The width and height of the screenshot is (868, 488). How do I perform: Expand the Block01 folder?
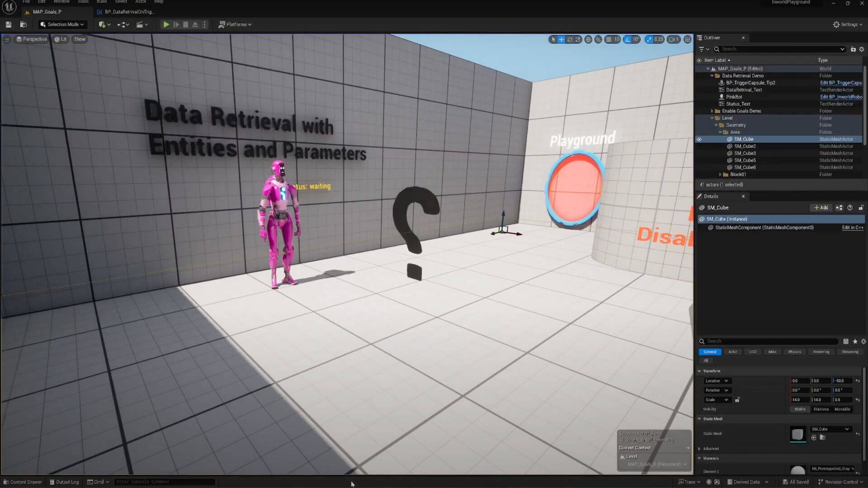720,174
